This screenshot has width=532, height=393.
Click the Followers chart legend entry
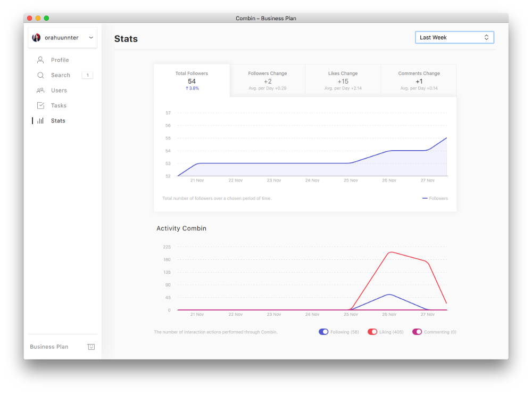[x=435, y=199]
